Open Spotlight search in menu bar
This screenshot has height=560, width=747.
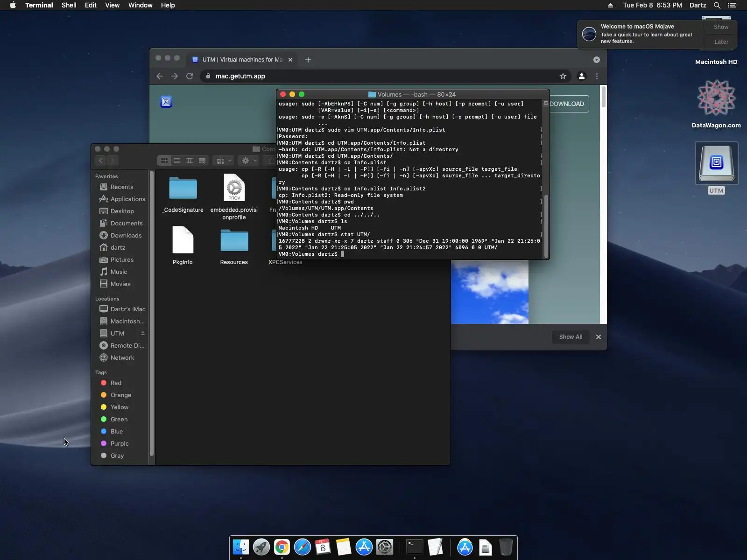click(717, 5)
